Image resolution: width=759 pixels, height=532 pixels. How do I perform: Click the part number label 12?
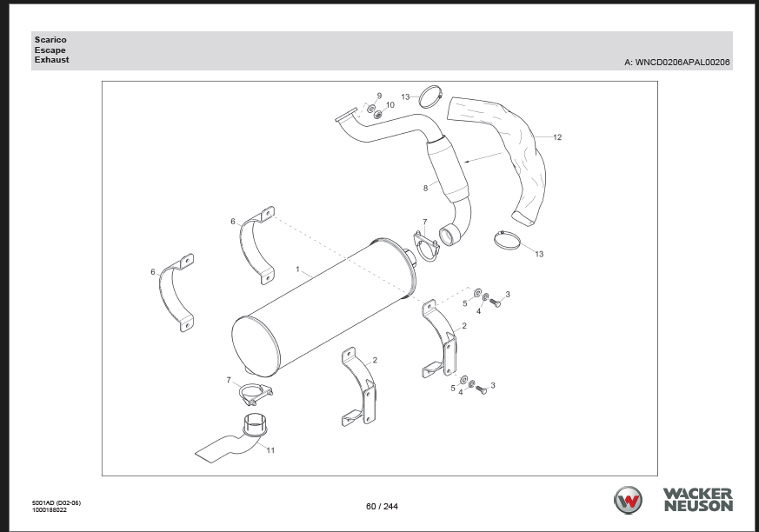click(556, 137)
